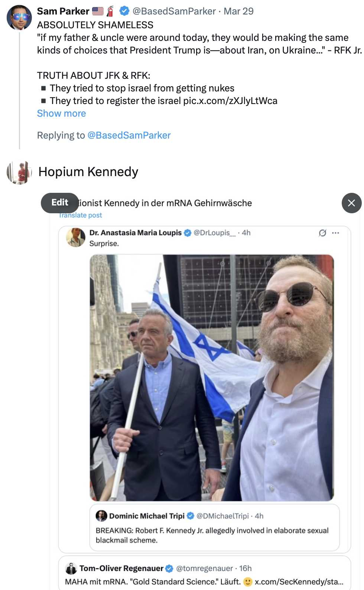Click Tom-Oliver Regenauer's avatar
Viewport: 364px width, 590px height.
coord(71,568)
